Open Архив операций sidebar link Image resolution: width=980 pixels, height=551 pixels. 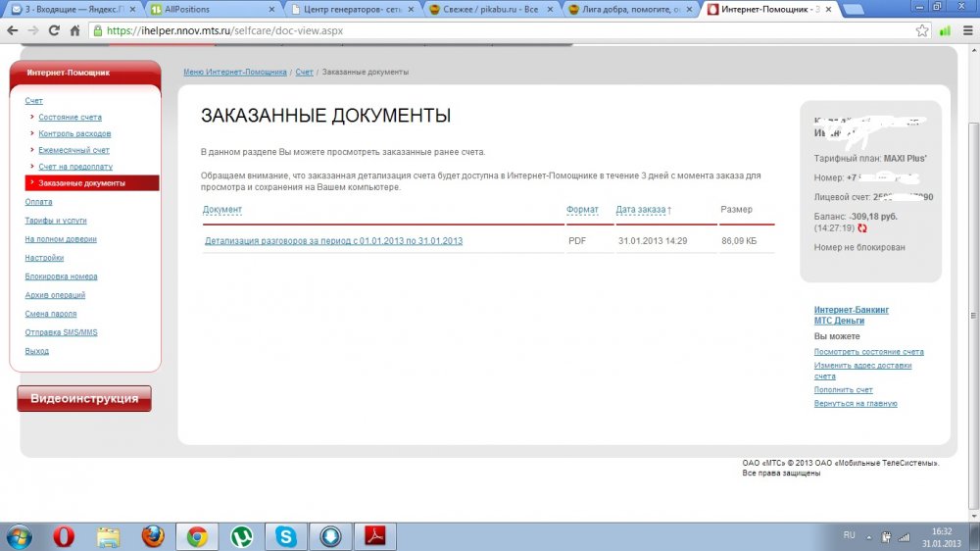55,294
